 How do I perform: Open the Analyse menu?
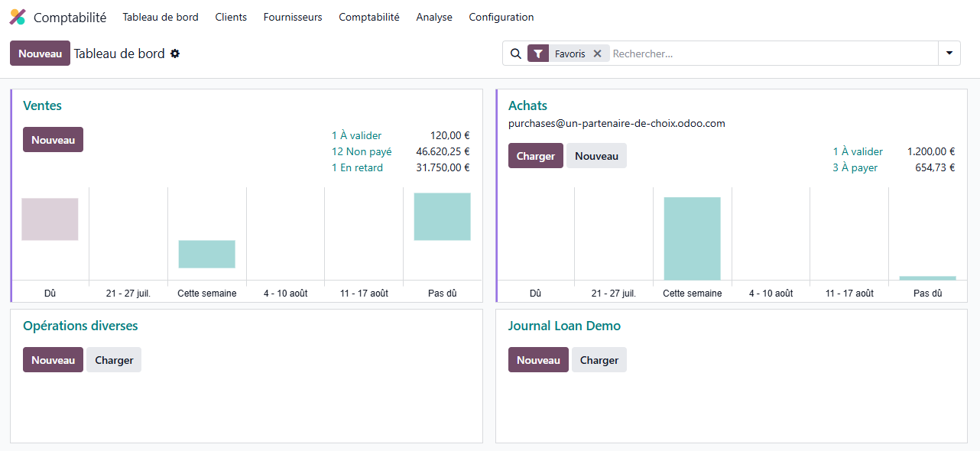[434, 17]
